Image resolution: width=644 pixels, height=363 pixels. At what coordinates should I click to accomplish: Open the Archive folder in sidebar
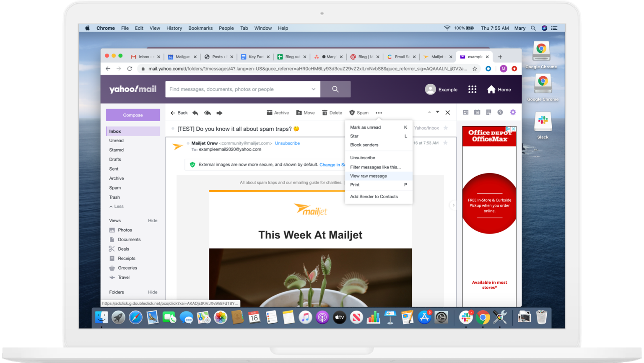117,178
